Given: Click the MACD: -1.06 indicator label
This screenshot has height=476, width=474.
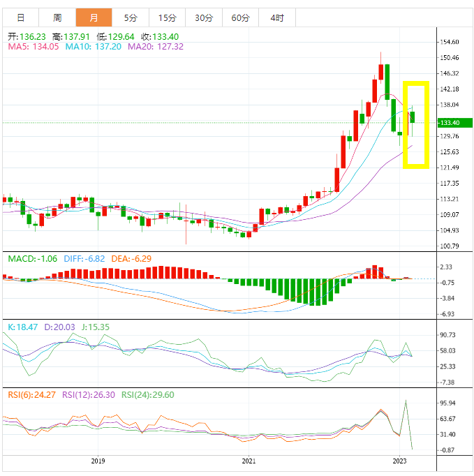Looking at the screenshot, I should (x=33, y=259).
